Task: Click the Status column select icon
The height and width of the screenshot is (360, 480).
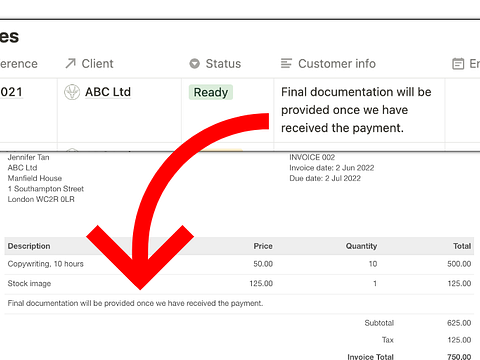Action: [x=194, y=63]
